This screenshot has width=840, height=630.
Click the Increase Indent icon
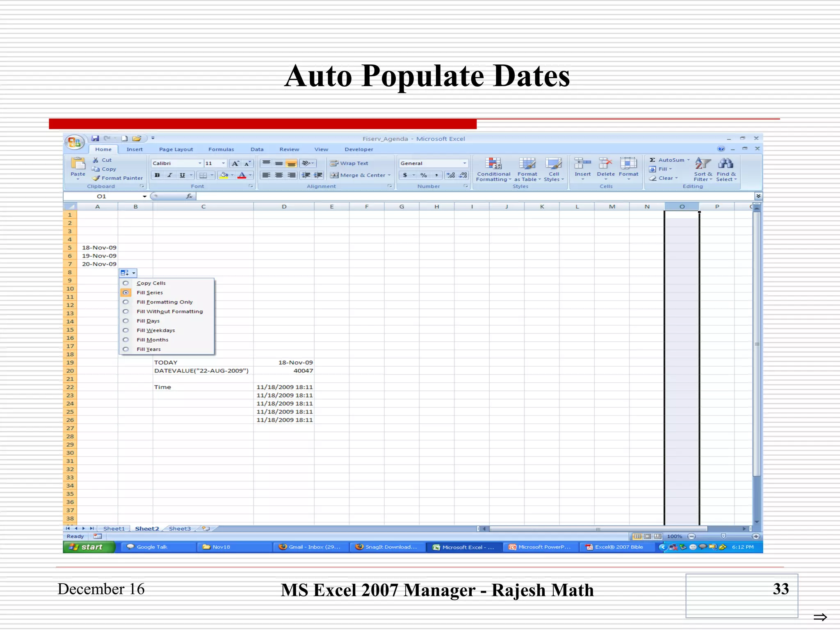318,175
